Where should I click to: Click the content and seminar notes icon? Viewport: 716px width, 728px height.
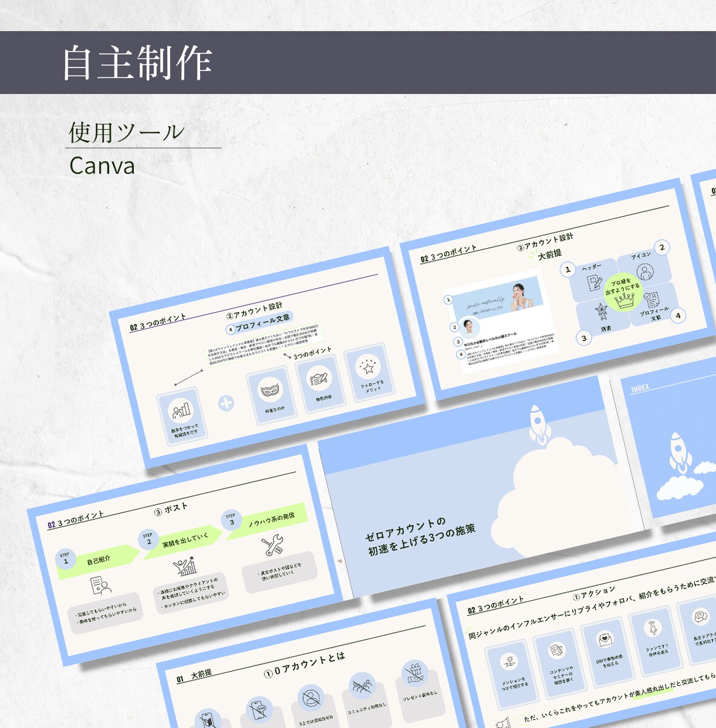[x=556, y=651]
